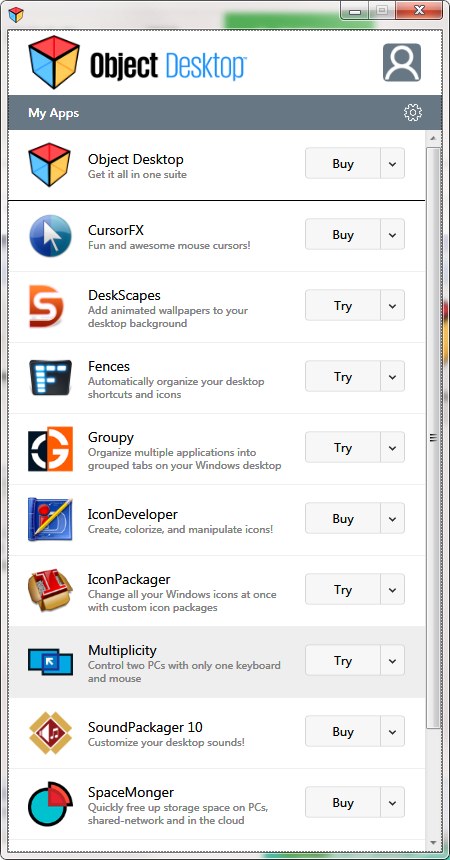Select the My Apps heading
The height and width of the screenshot is (860, 450).
(54, 113)
